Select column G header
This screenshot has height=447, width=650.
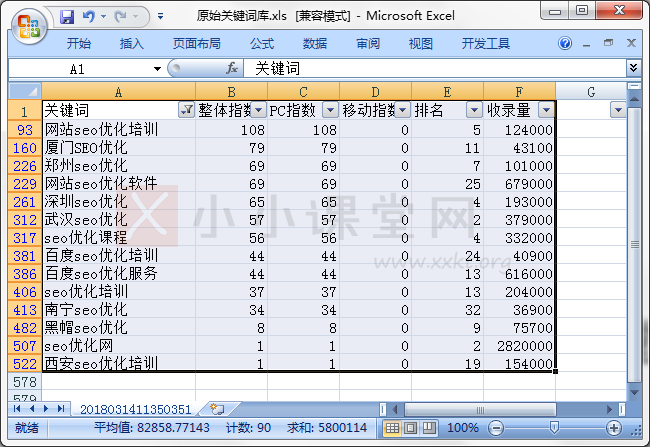[x=591, y=92]
